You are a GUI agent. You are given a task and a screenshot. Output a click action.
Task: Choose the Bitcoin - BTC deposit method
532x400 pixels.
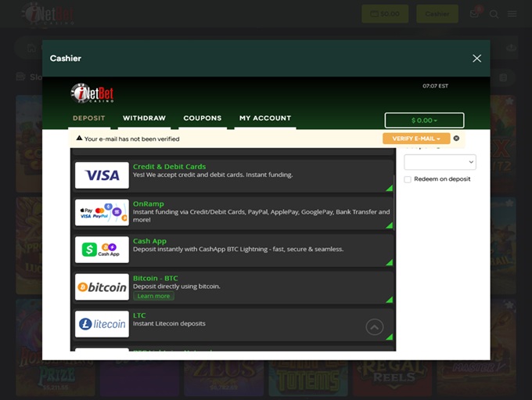232,287
